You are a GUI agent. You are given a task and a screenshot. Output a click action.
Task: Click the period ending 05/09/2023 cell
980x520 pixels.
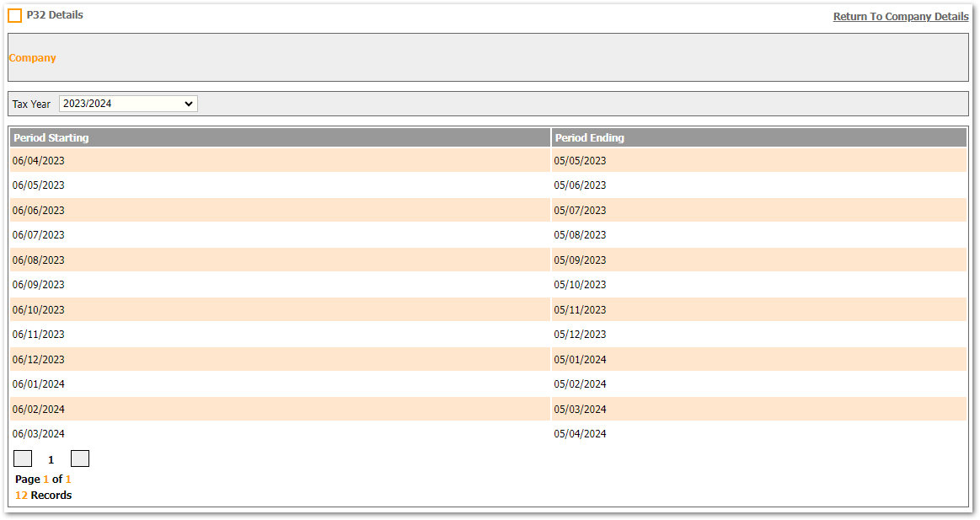coord(580,260)
